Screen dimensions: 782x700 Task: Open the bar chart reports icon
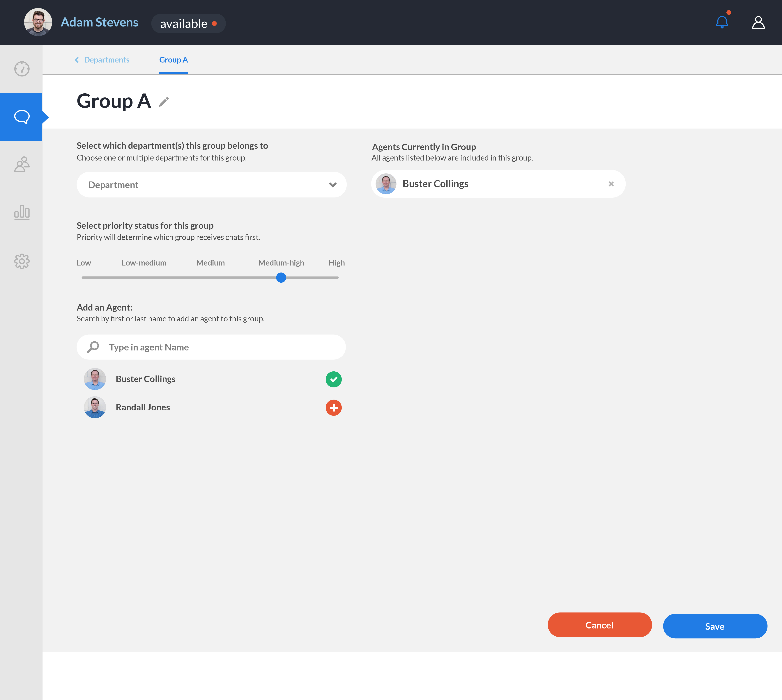pos(22,212)
